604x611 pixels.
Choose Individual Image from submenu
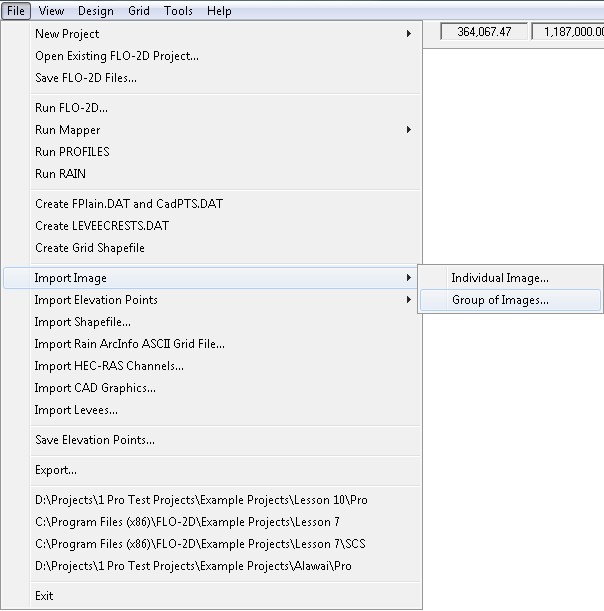point(499,278)
